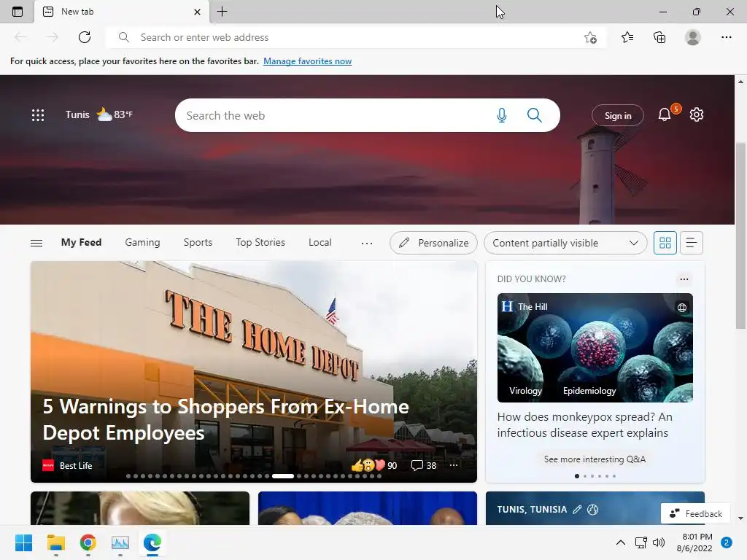Open the Local tab

(320, 242)
